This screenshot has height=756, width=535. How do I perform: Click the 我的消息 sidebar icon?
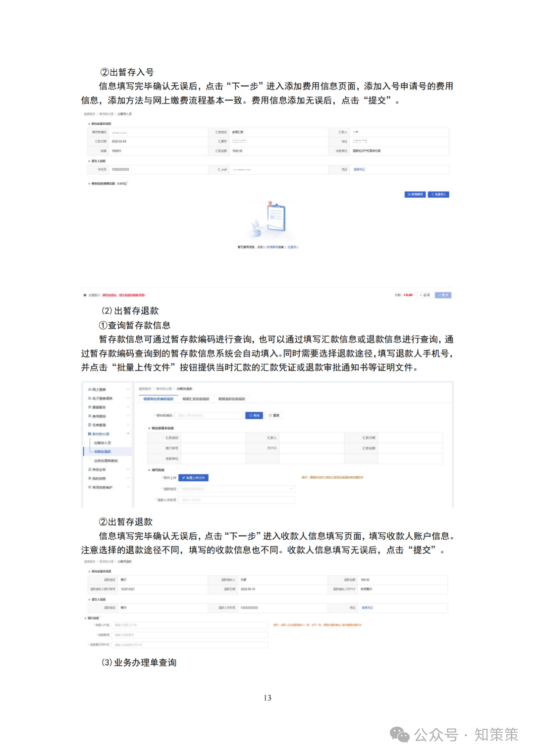coord(90,479)
